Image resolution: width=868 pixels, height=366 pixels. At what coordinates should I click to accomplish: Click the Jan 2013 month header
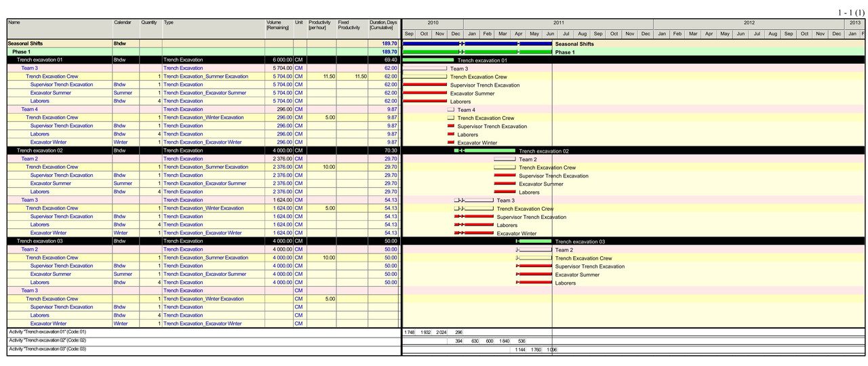click(852, 34)
